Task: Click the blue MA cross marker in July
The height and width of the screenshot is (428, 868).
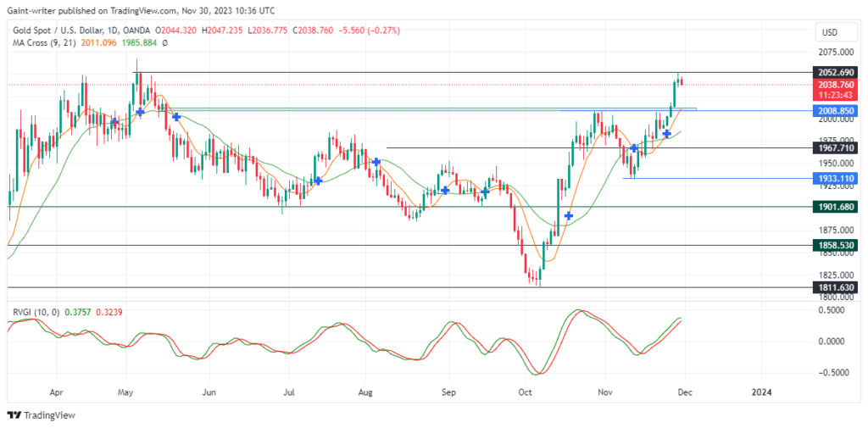Action: click(318, 181)
